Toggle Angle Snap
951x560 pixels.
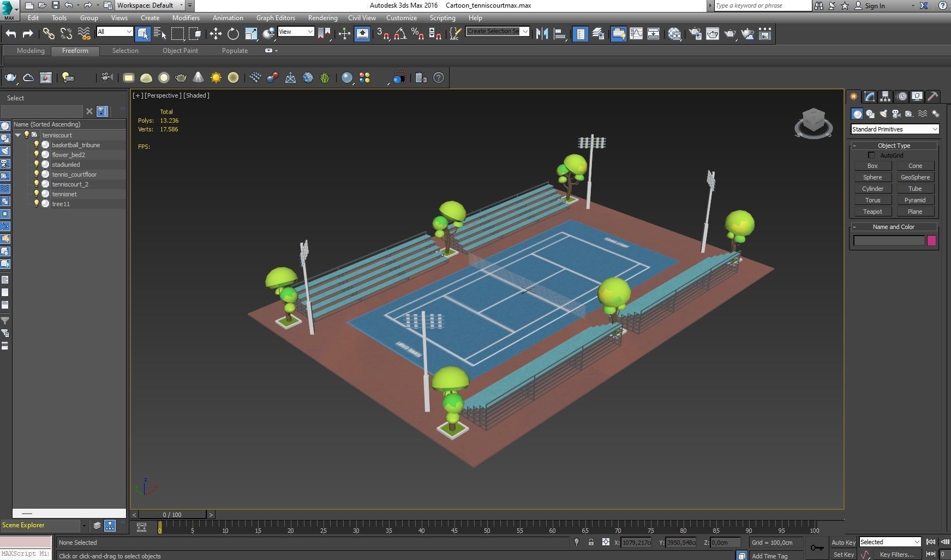pos(400,34)
